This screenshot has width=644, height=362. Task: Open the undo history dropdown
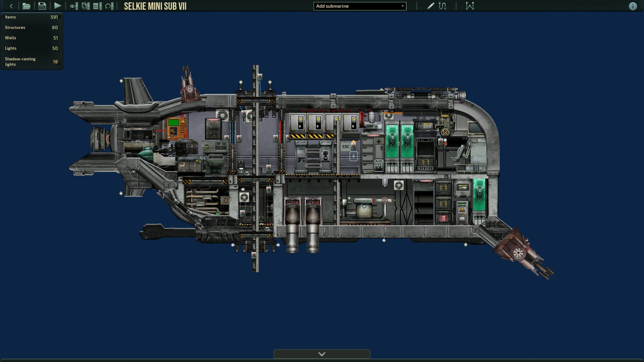pos(109,6)
